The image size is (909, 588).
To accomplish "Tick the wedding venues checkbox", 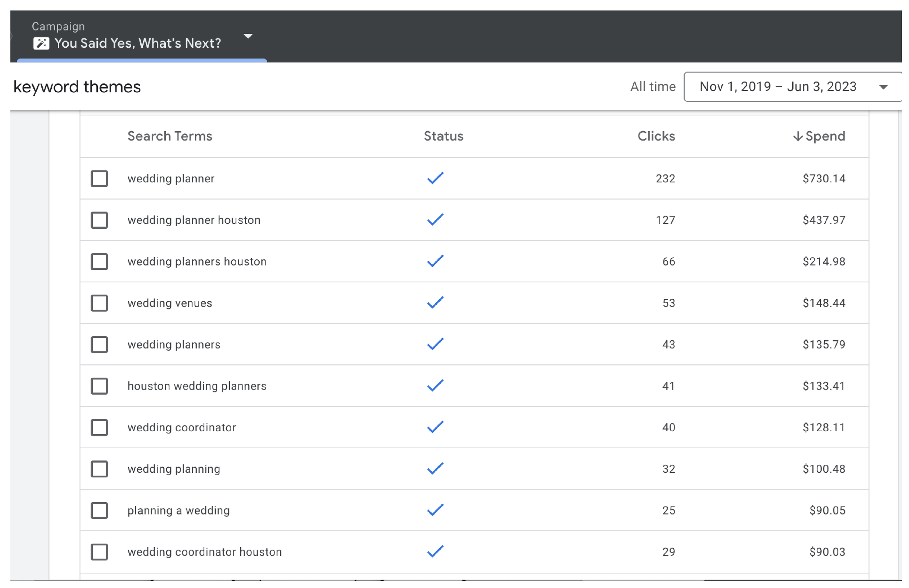I will (x=99, y=303).
